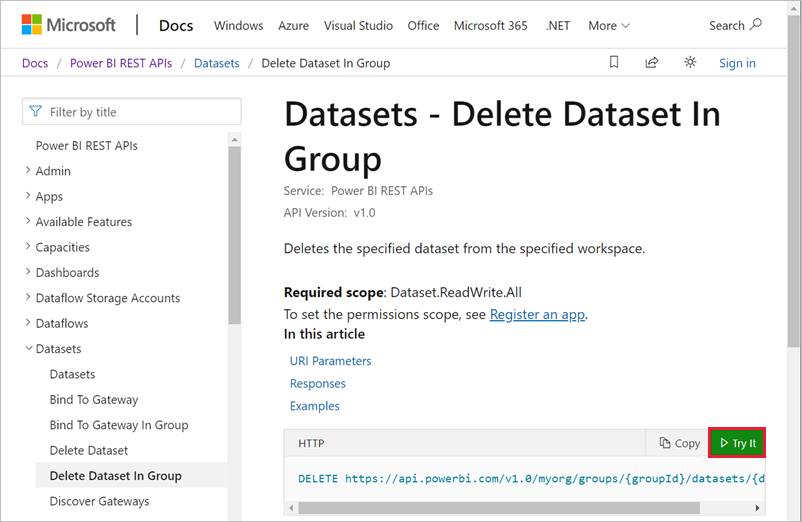Open the More dropdown menu
This screenshot has height=522, width=802.
tap(609, 25)
